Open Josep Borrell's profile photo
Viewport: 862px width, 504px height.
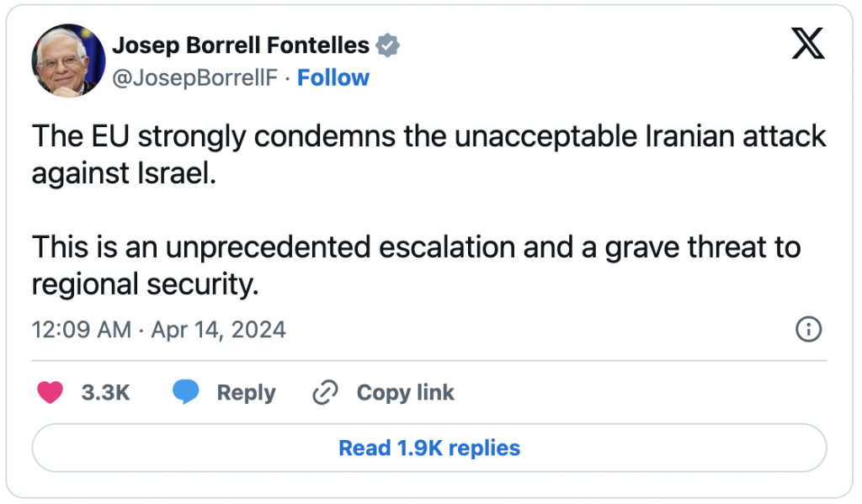(66, 59)
